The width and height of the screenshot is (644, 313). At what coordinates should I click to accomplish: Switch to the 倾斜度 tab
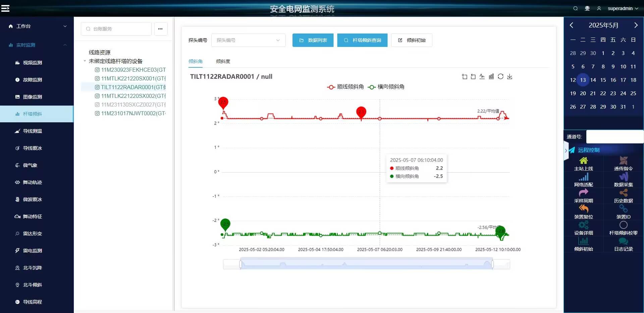pos(223,61)
